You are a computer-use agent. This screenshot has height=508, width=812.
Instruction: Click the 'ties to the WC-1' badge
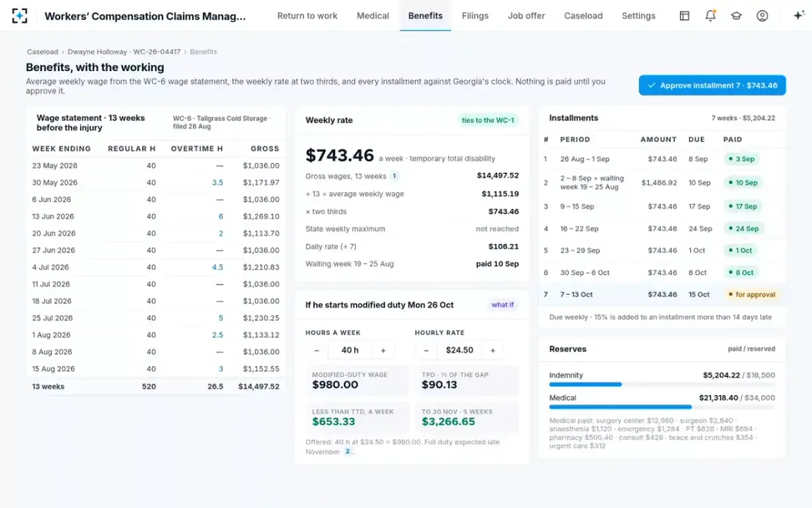point(488,121)
